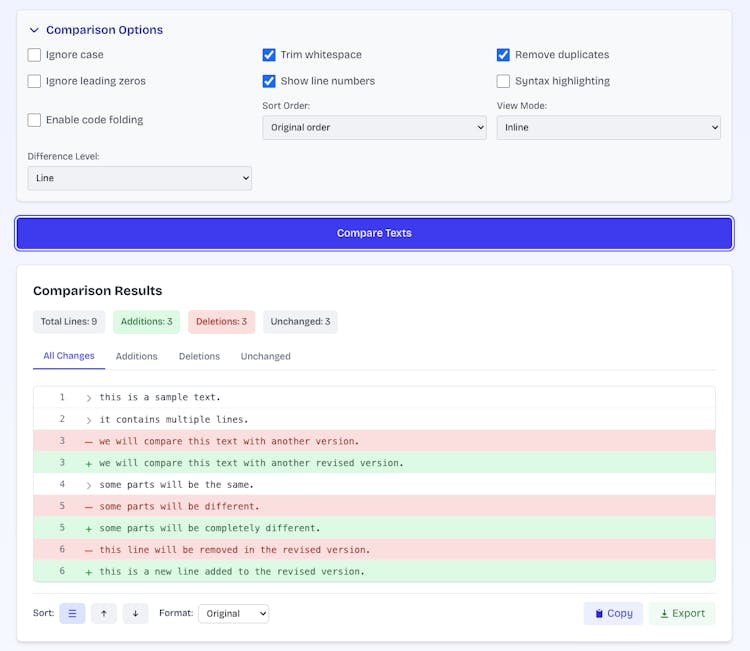Click line number 1 in results
The image size is (750, 651).
tap(62, 397)
